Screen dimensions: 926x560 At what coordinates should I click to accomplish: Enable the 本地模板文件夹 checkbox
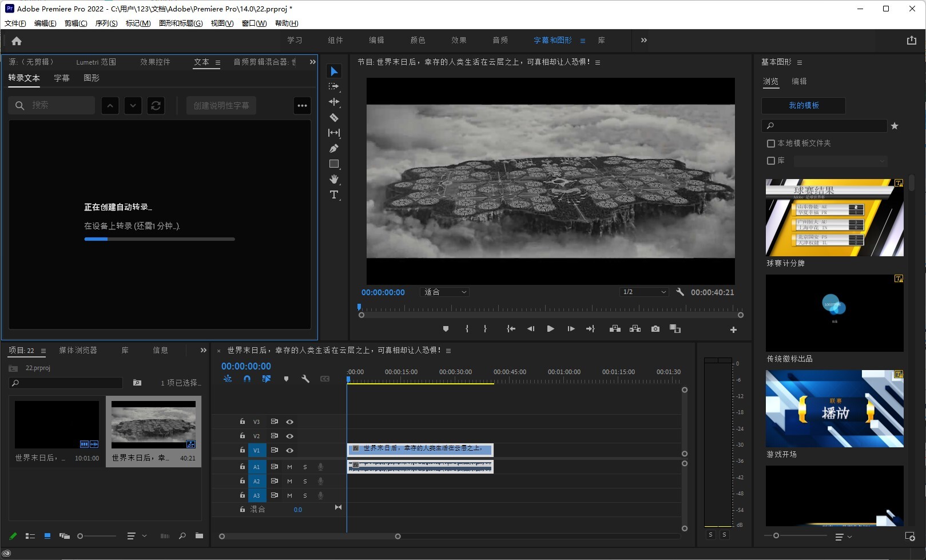pos(771,144)
